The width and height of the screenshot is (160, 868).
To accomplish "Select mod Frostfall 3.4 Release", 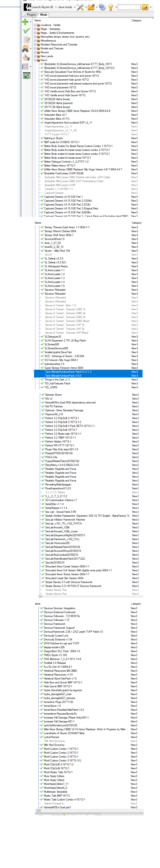I will click(x=55, y=663).
